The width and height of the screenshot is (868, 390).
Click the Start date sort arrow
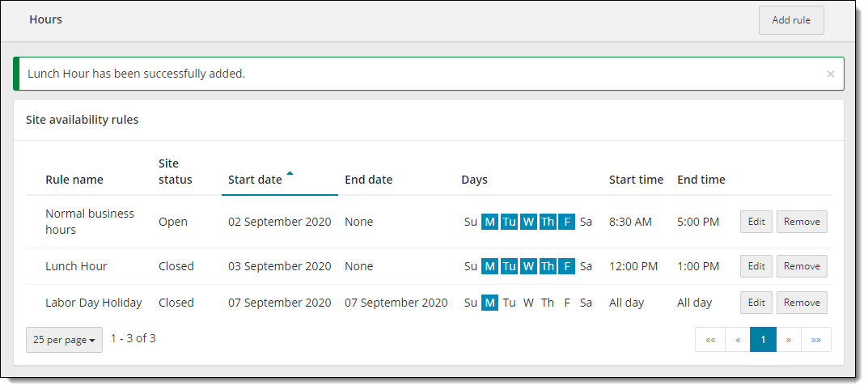coord(290,173)
